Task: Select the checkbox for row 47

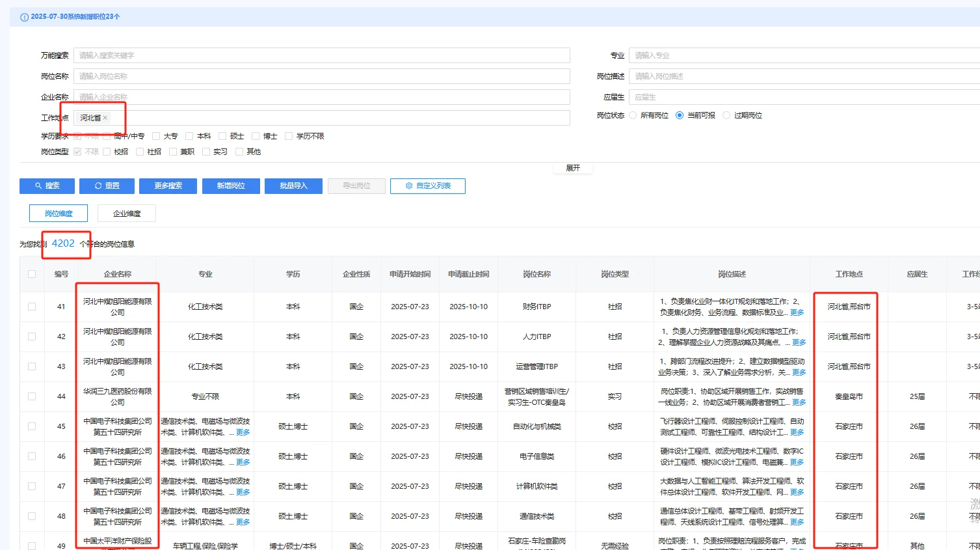Action: click(x=32, y=486)
